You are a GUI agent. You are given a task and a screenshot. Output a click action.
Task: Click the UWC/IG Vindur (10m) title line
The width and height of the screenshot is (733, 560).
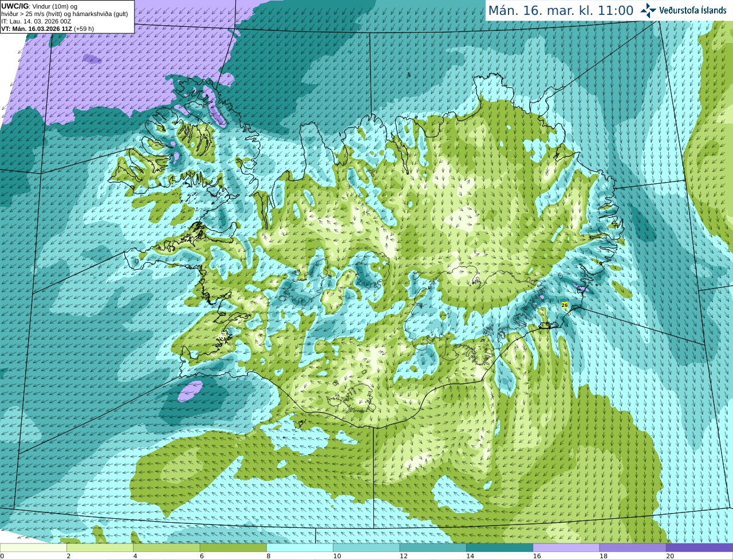(40, 6)
